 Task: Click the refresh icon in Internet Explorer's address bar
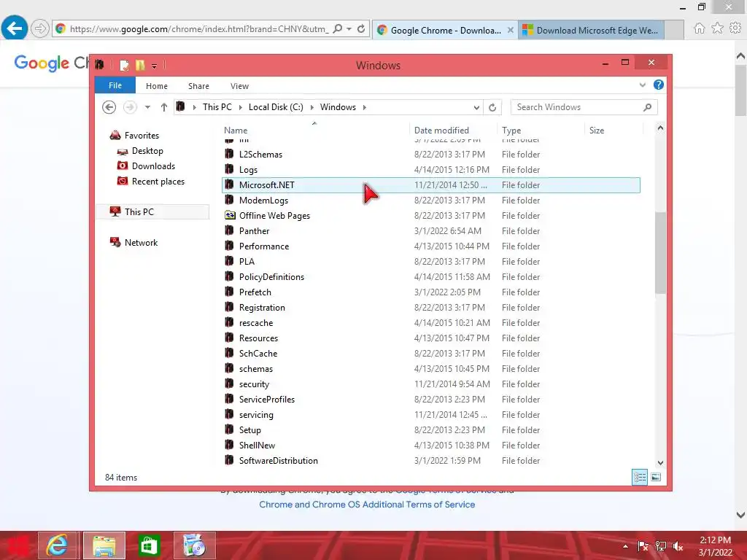361,28
